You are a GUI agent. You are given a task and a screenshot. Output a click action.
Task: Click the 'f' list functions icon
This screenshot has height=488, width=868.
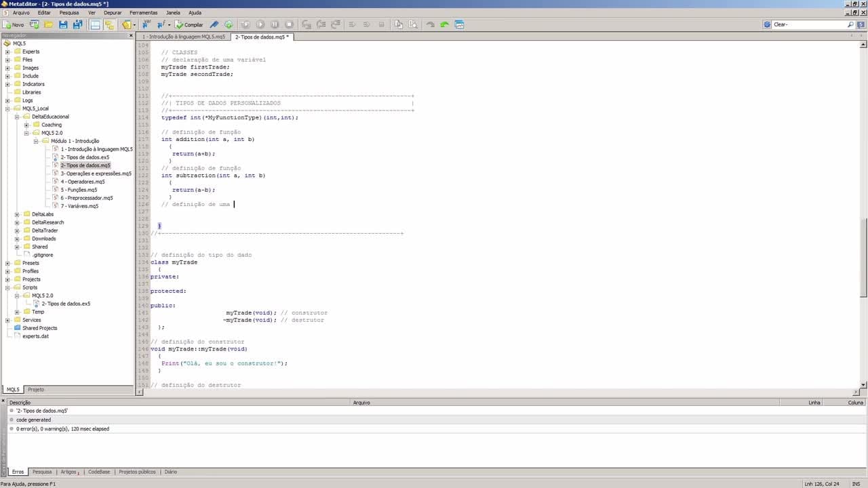[161, 24]
